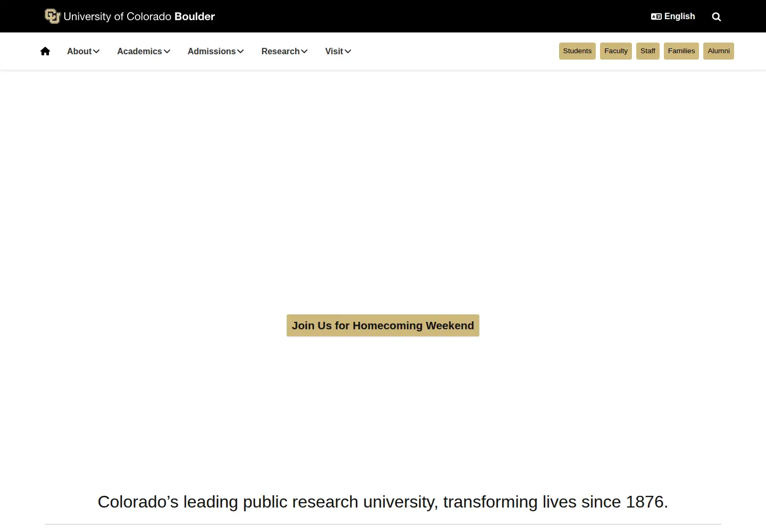Click the home icon in navigation
The image size is (766, 532).
(x=45, y=51)
